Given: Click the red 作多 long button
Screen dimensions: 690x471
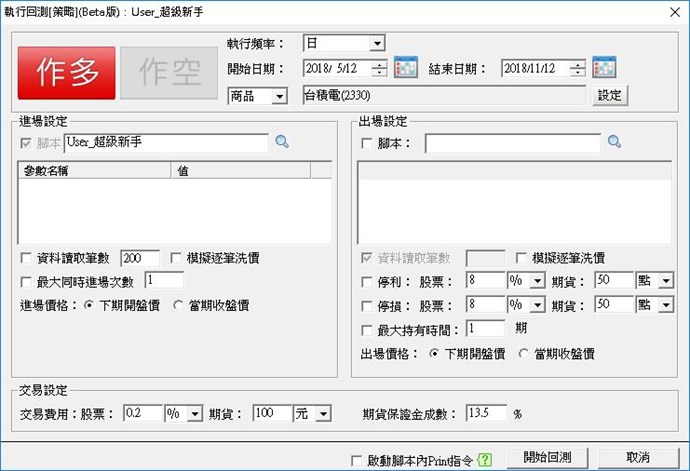Looking at the screenshot, I should click(66, 73).
